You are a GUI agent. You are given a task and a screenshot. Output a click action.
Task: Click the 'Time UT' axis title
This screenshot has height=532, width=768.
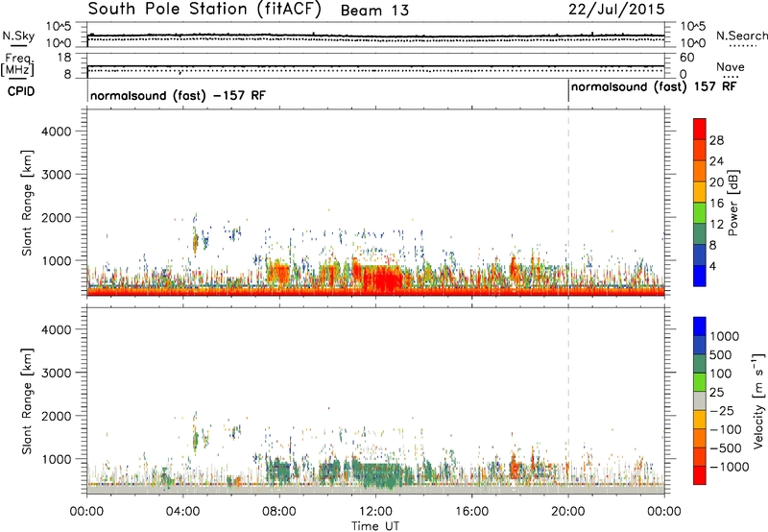pyautogui.click(x=375, y=526)
